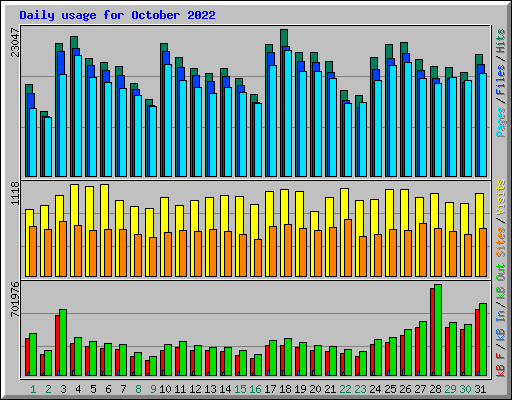Screen dimensions: 512x400
Task: Click day 18's cyan Pages bar
Action: 288,113
